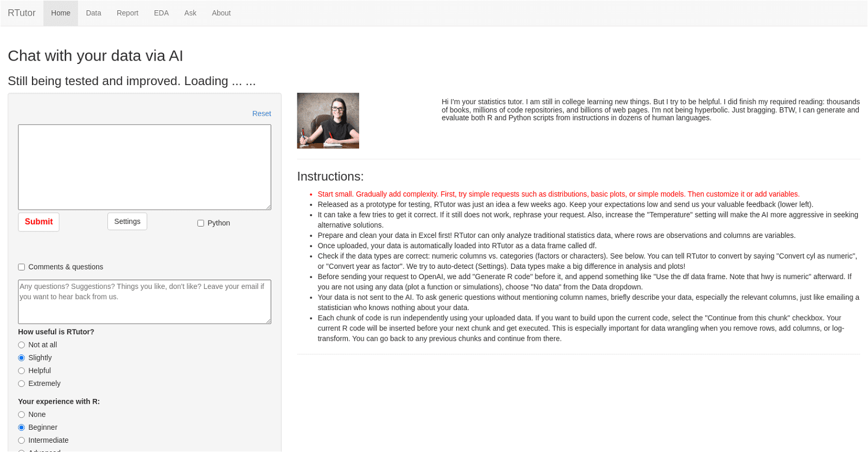Click the feedback comments text box
This screenshot has width=868, height=452.
[x=144, y=302]
